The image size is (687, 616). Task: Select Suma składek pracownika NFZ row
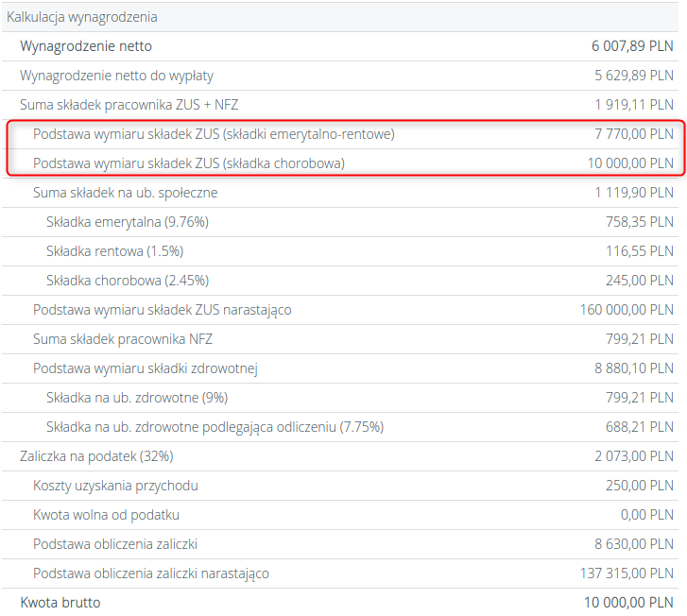pyautogui.click(x=123, y=339)
